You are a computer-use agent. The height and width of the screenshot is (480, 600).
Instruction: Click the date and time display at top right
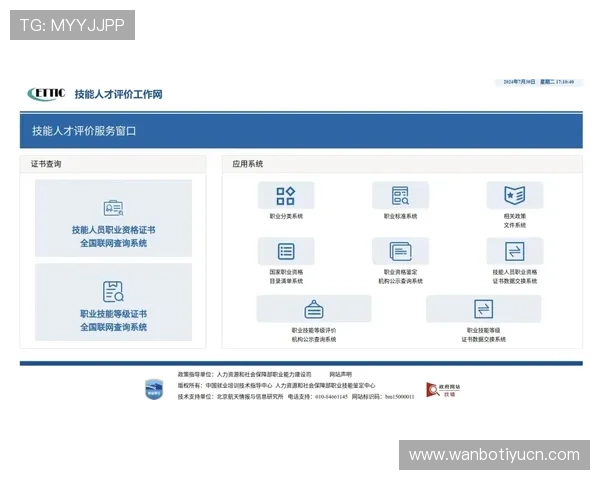click(538, 82)
